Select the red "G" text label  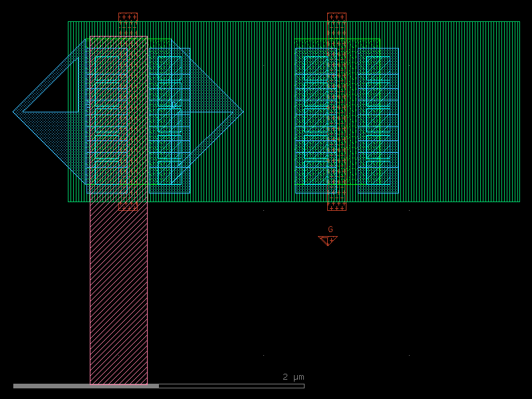(331, 229)
